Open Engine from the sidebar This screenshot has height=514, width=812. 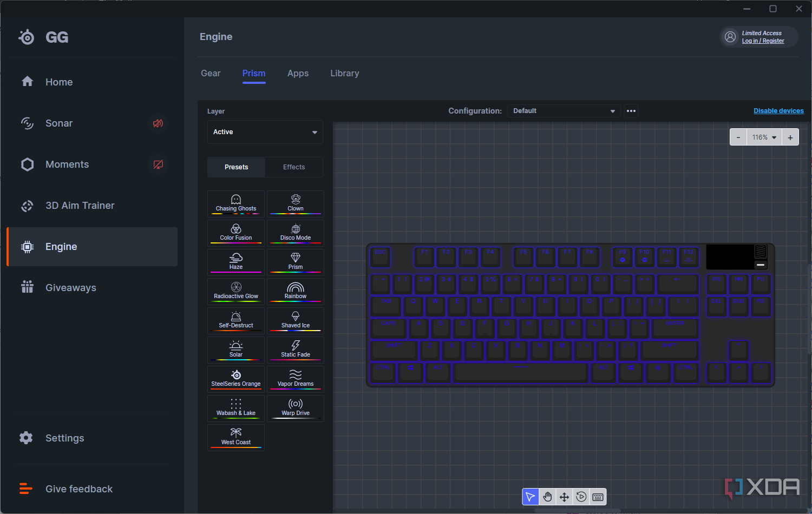(92, 247)
